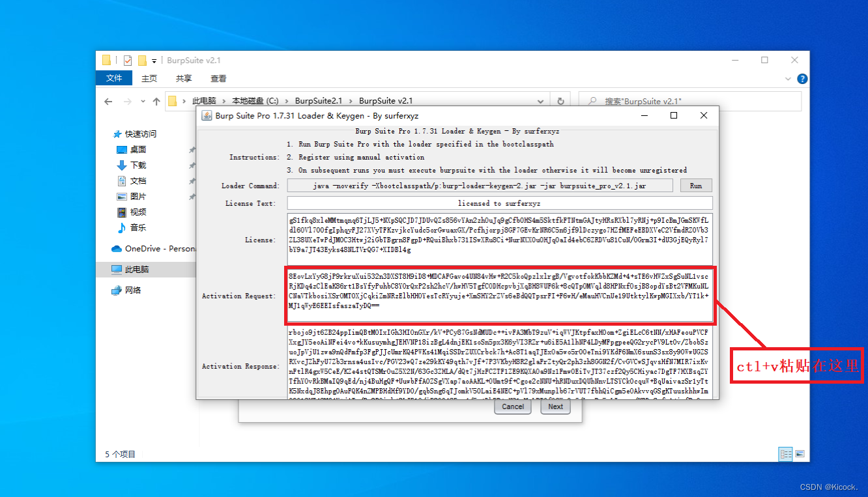868x497 pixels.
Task: Open Explorer help via the question icon
Action: [802, 79]
